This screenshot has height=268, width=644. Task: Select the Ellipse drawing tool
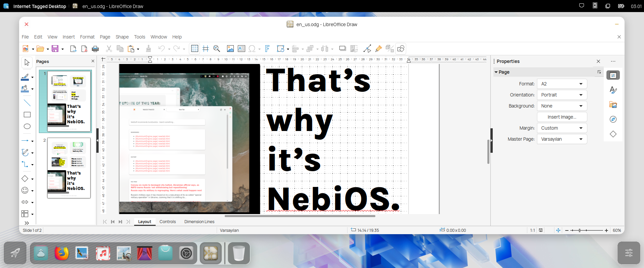point(27,126)
